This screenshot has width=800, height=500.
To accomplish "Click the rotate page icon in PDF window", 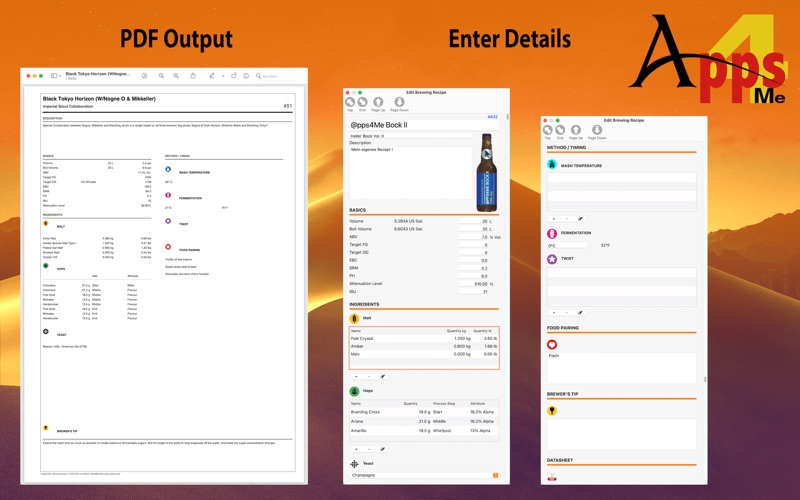I will coord(234,76).
